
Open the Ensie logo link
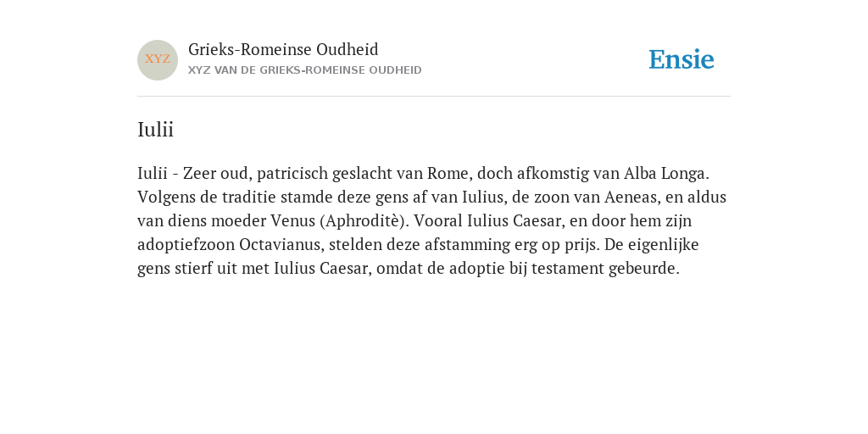tap(682, 59)
